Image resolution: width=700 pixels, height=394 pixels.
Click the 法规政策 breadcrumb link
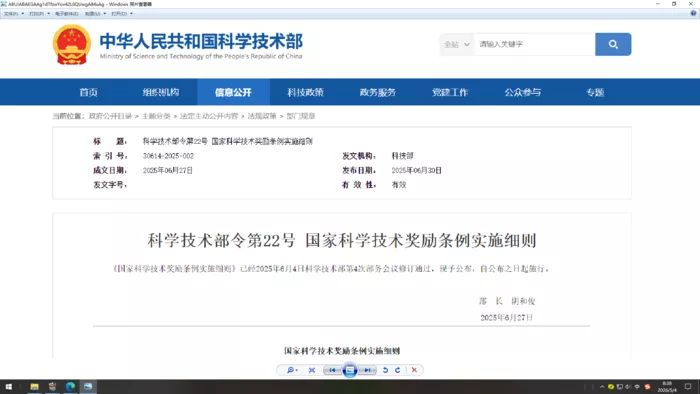click(262, 116)
